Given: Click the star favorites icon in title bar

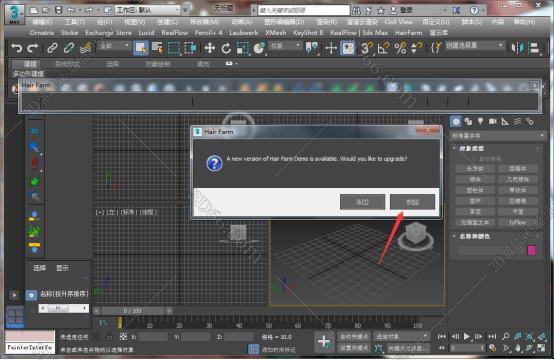Looking at the screenshot, I should click(x=381, y=10).
